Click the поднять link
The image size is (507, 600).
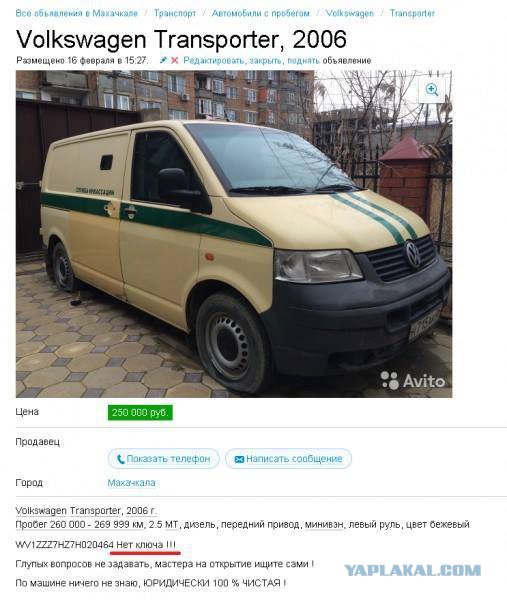pos(303,60)
